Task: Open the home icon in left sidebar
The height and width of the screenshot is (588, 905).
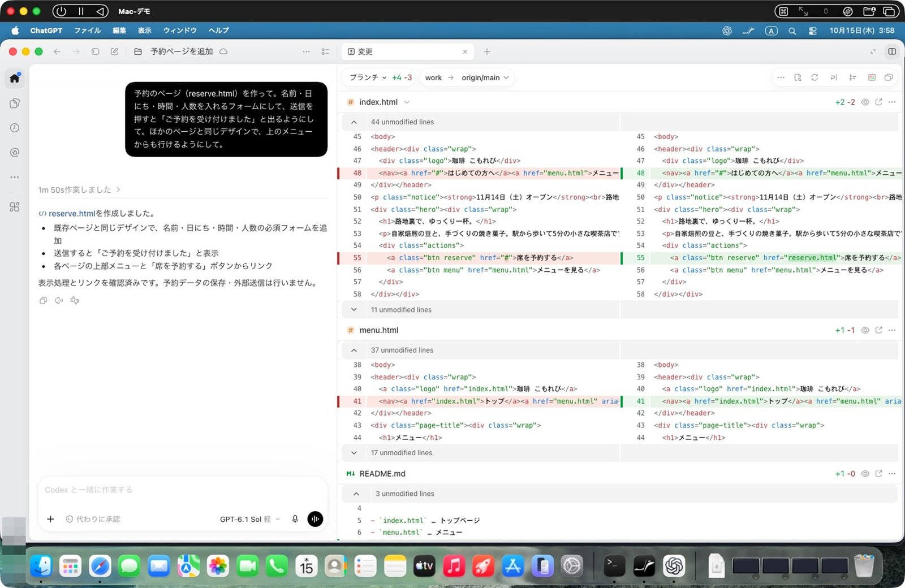Action: point(15,78)
